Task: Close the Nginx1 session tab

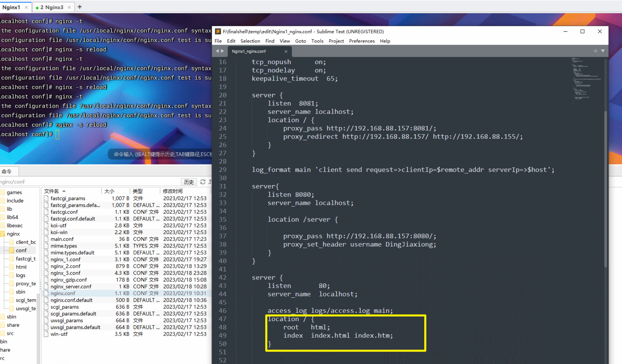Action: pyautogui.click(x=26, y=7)
